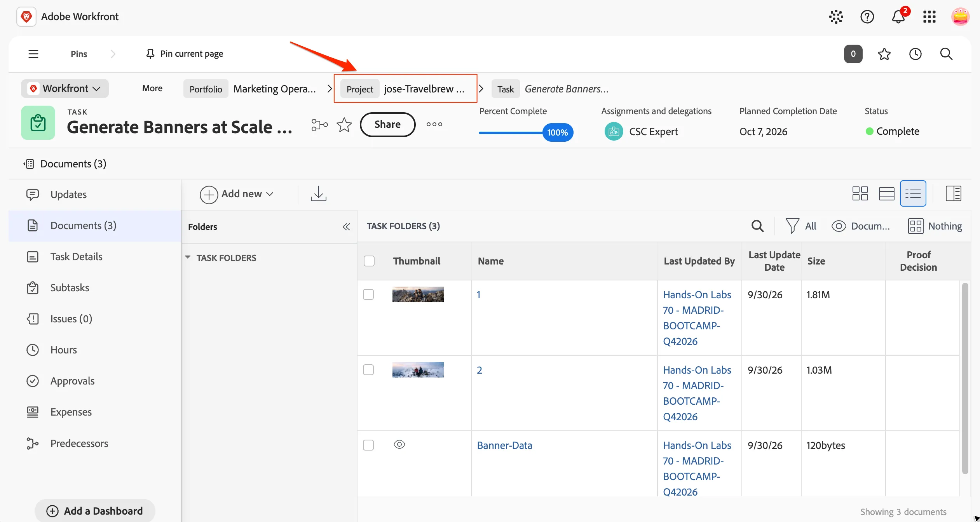Switch to compact list view
980x522 pixels.
click(913, 193)
